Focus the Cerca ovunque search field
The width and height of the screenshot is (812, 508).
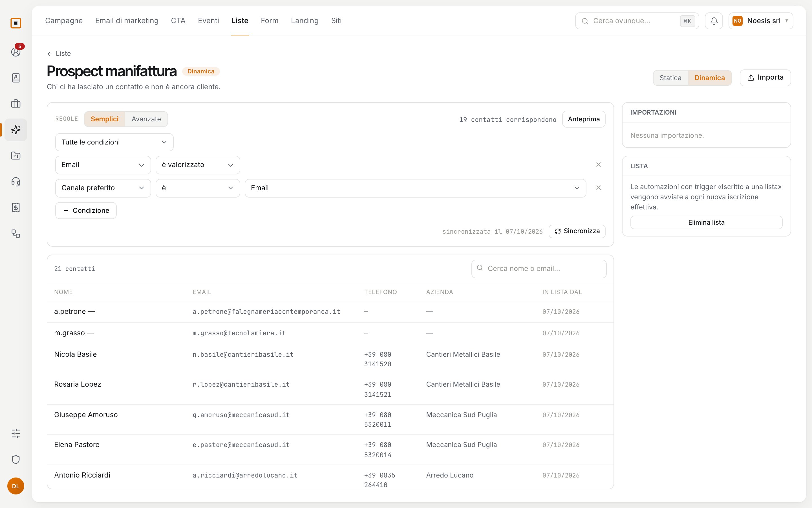pyautogui.click(x=637, y=21)
